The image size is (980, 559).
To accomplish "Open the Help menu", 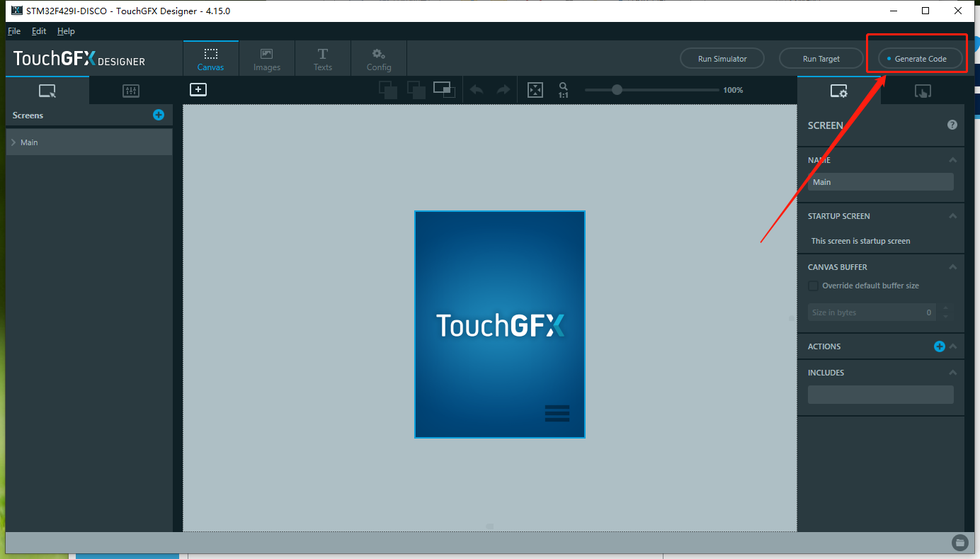I will 66,31.
